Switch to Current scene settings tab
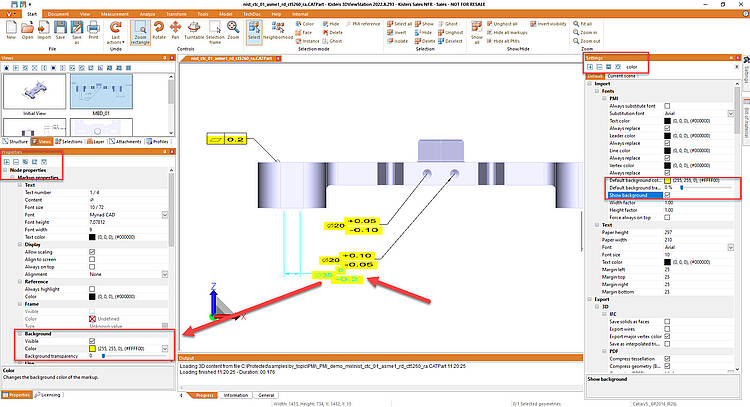Screen dimensions: 750x407 (x=621, y=76)
